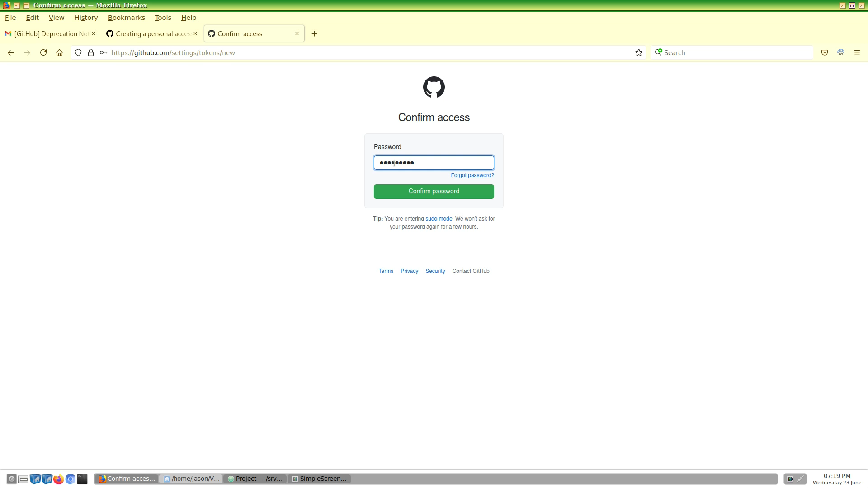Switch to Confirm access taskbar window
Image resolution: width=868 pixels, height=488 pixels.
pyautogui.click(x=127, y=479)
